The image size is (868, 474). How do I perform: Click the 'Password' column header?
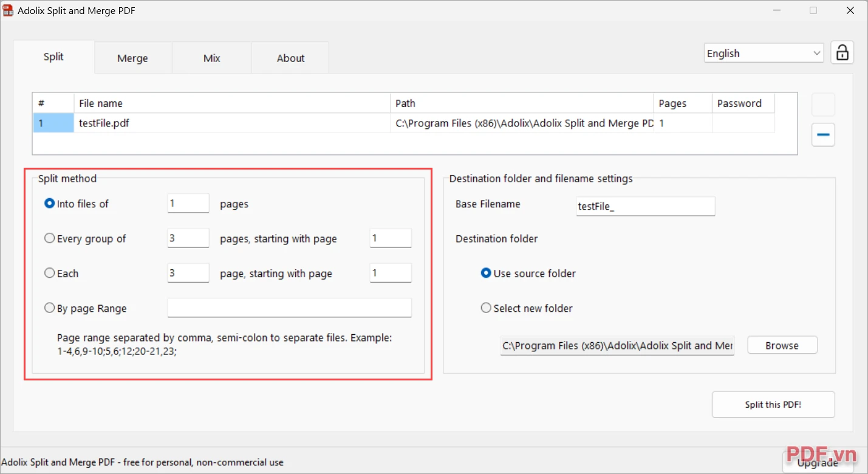(743, 103)
